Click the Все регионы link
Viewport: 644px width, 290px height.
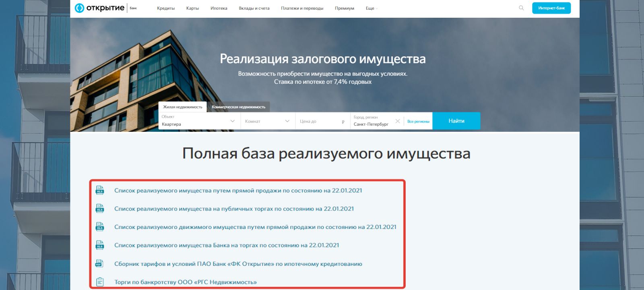coord(418,122)
